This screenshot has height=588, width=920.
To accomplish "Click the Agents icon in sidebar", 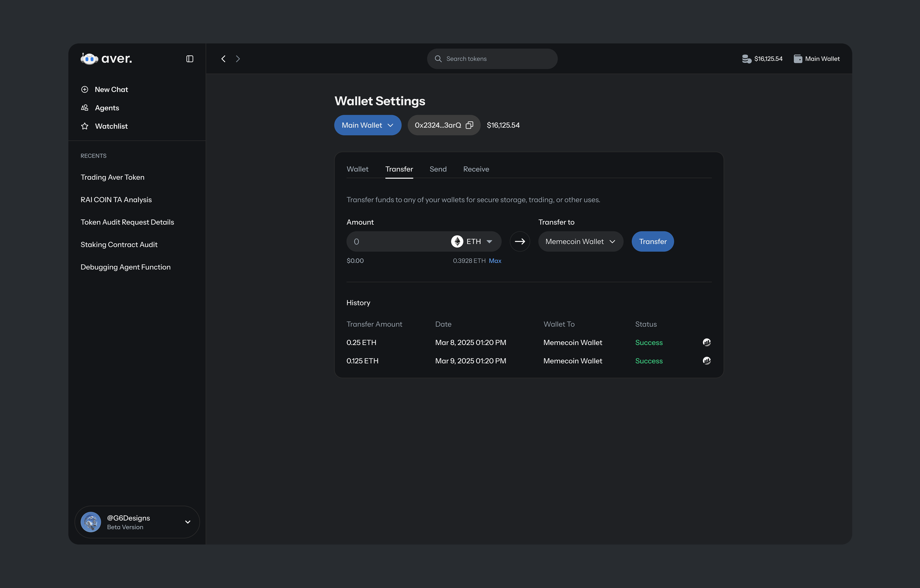I will [85, 108].
